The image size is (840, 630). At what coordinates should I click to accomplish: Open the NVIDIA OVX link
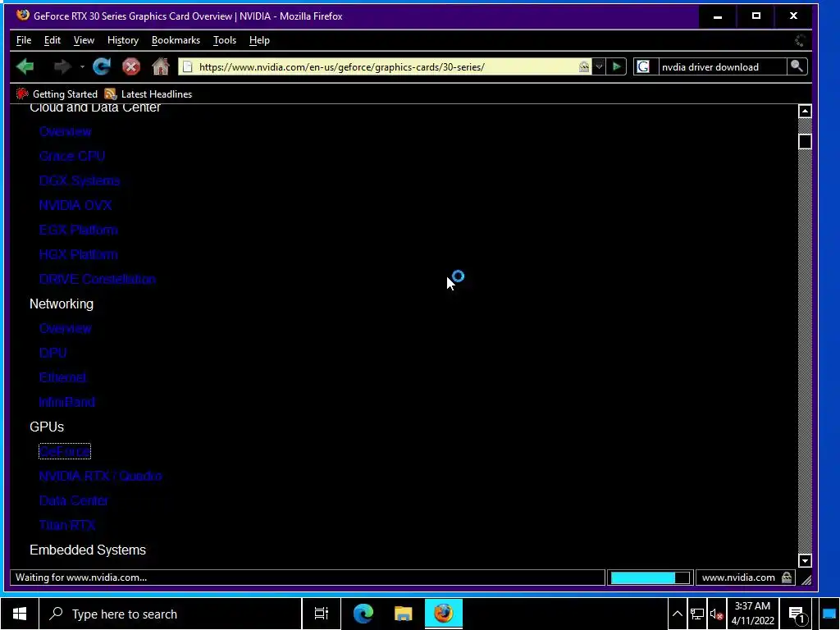[x=75, y=205]
